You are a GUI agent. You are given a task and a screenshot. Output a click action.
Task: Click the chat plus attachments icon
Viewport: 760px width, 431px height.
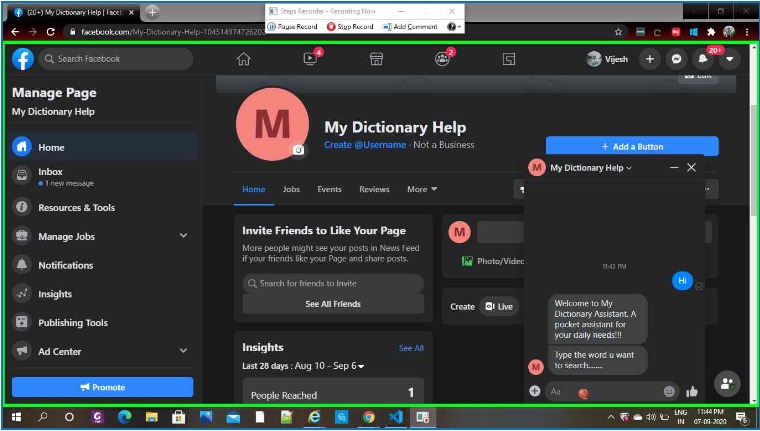click(x=535, y=391)
